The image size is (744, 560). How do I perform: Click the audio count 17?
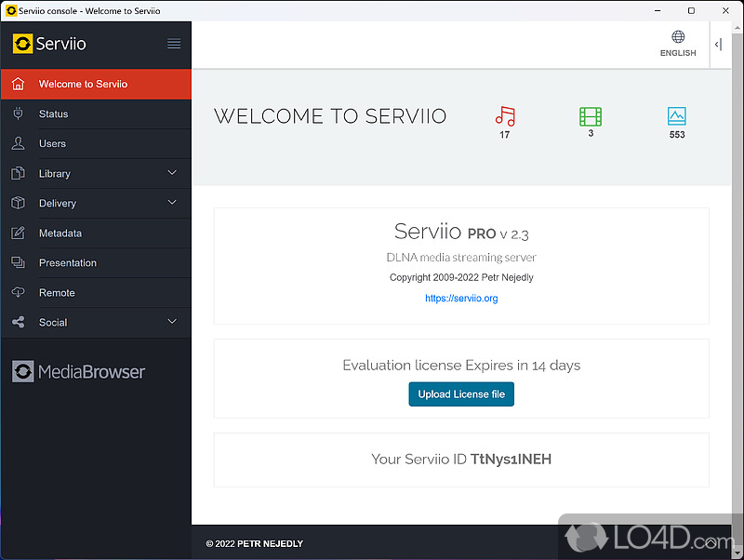coord(504,135)
